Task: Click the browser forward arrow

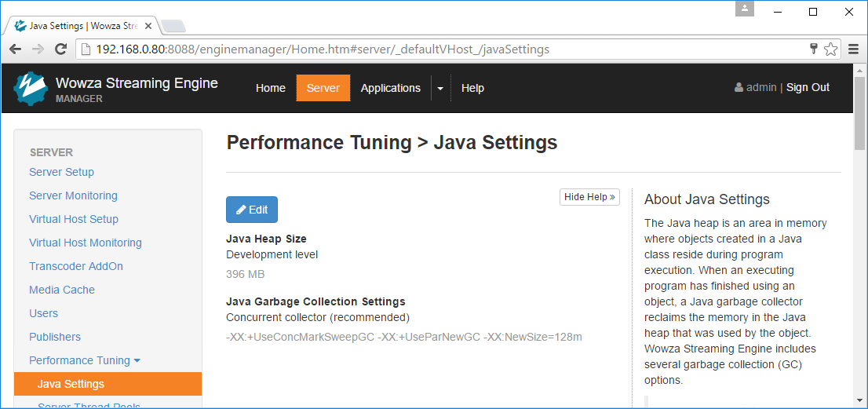Action: point(38,49)
